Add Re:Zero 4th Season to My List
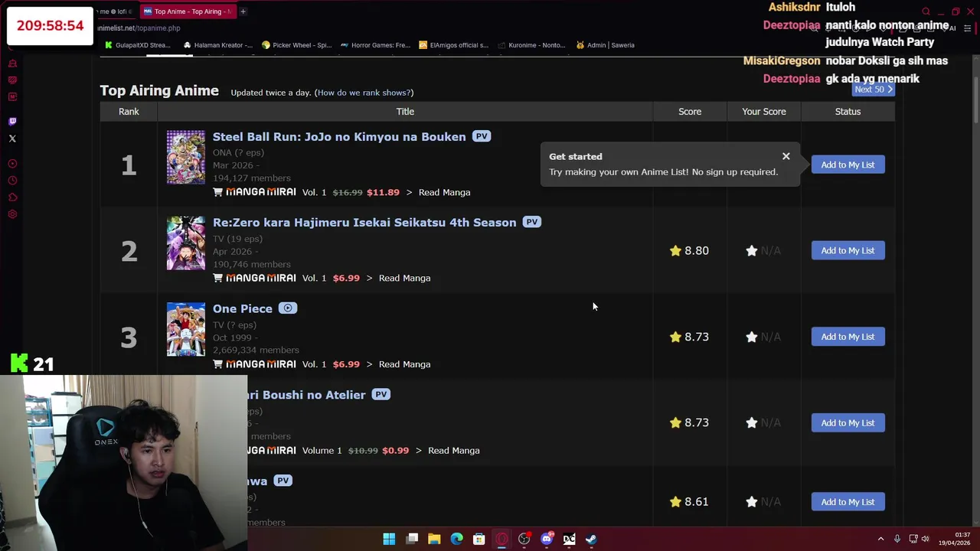This screenshot has width=980, height=551. 848,250
